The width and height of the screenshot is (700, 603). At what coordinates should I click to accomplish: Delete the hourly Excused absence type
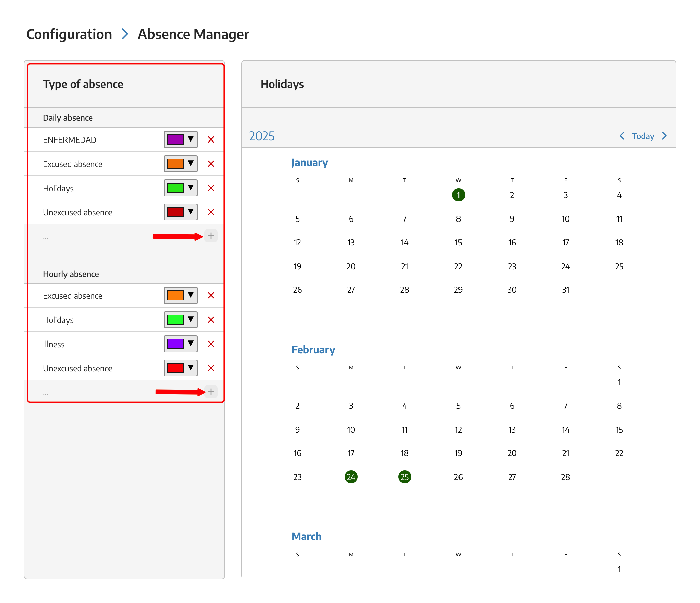pyautogui.click(x=211, y=296)
